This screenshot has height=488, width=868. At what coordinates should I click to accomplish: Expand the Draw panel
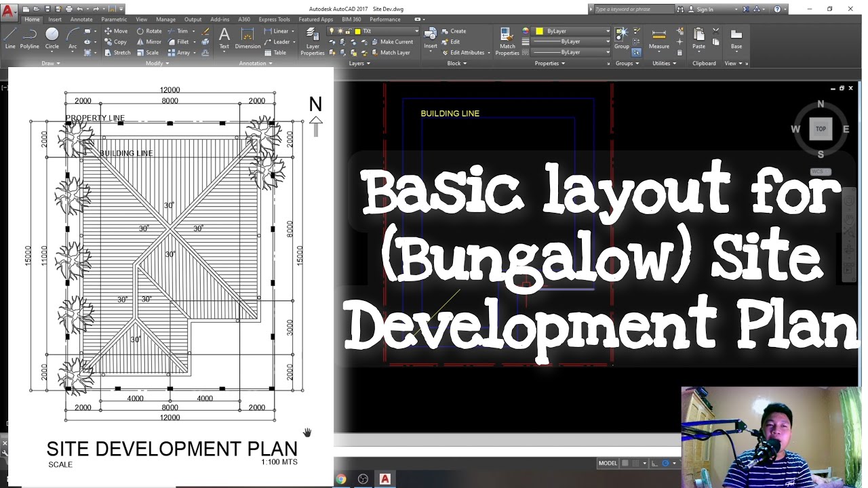(51, 64)
